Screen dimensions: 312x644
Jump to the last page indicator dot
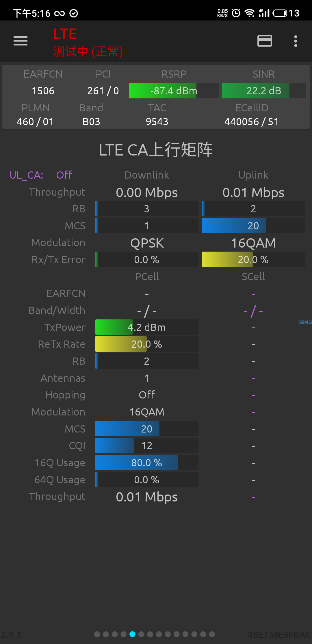pyautogui.click(x=212, y=634)
